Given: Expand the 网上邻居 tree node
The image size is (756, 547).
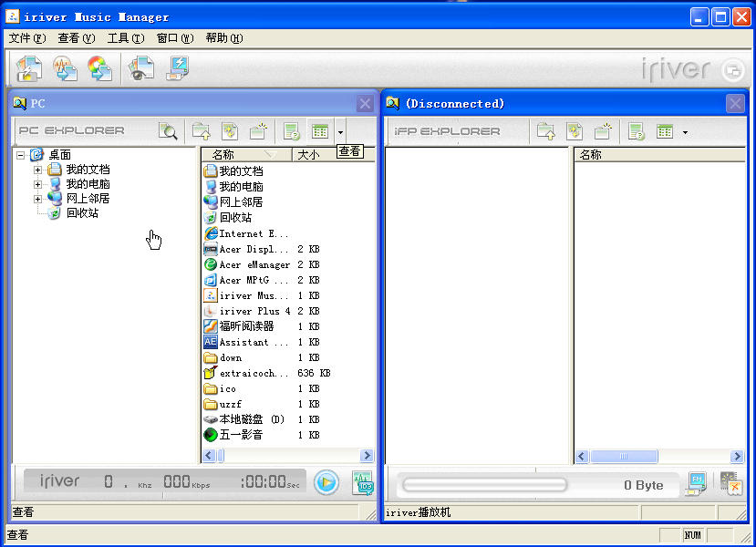Looking at the screenshot, I should pyautogui.click(x=37, y=199).
